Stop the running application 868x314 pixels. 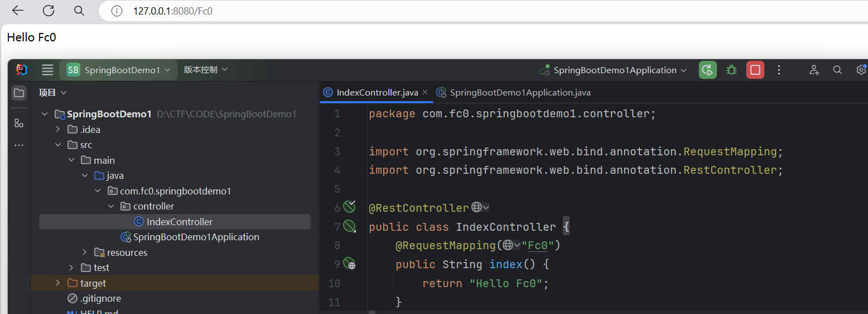point(755,70)
